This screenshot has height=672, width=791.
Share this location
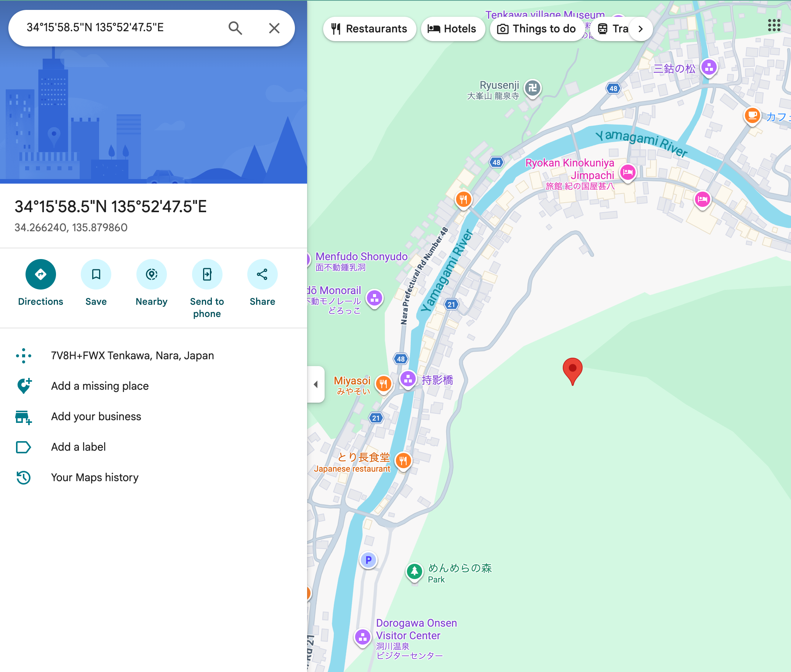tap(263, 274)
